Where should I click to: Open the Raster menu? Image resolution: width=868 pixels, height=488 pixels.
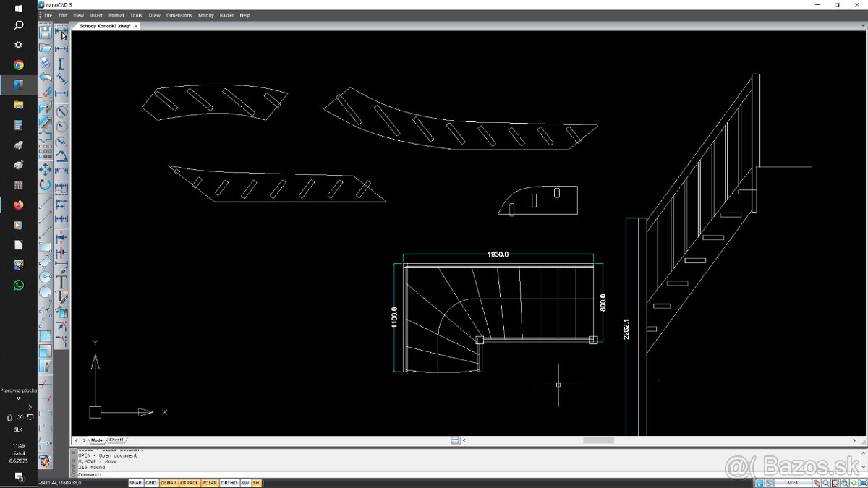click(226, 15)
